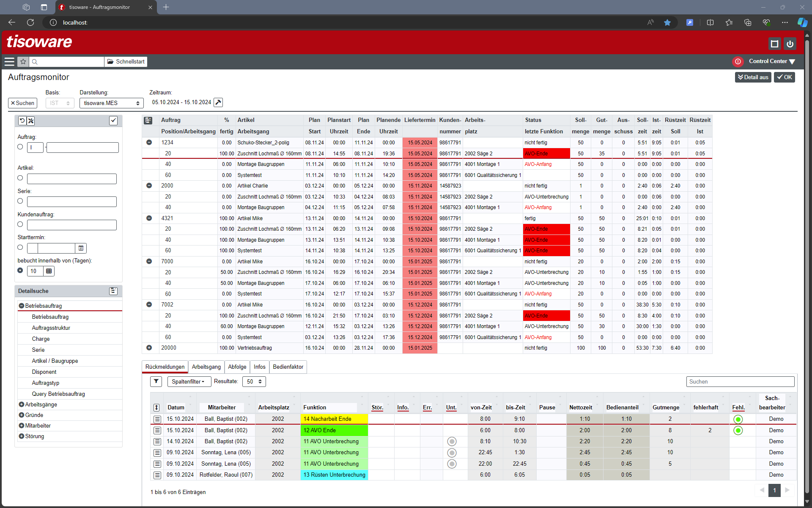Expand order 20000 row
This screenshot has height=508, width=812.
(149, 348)
